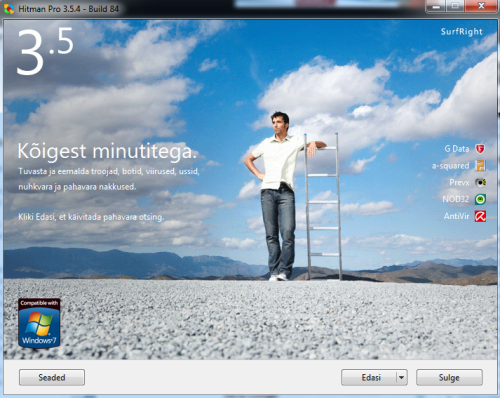This screenshot has height=398, width=500.
Task: Click the SurfRight logo text
Action: 461,32
